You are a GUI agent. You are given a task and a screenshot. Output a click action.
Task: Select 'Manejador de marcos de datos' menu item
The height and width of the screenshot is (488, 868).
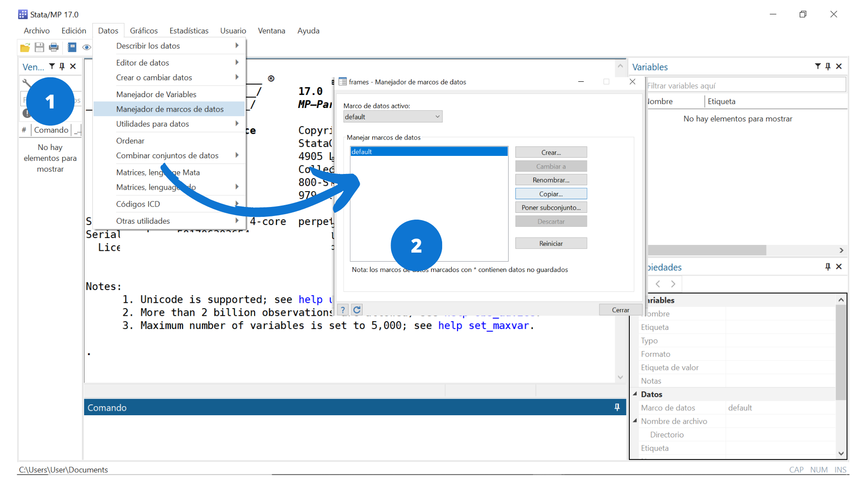click(x=169, y=109)
